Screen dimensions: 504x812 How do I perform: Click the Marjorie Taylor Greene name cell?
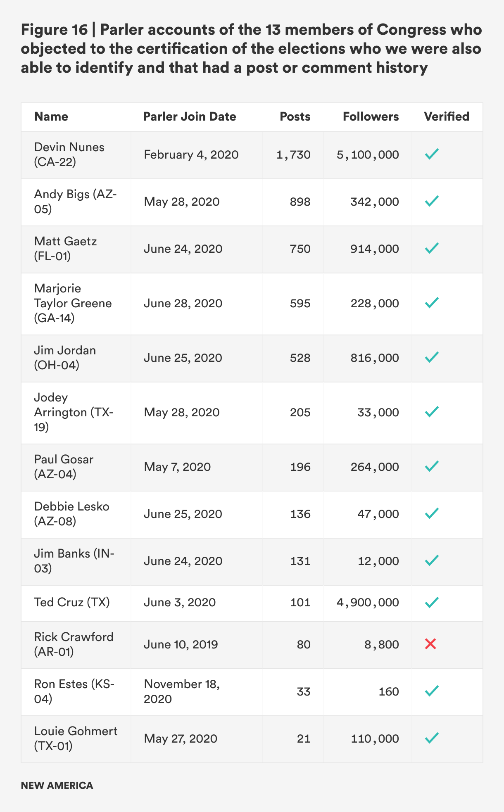(x=73, y=303)
